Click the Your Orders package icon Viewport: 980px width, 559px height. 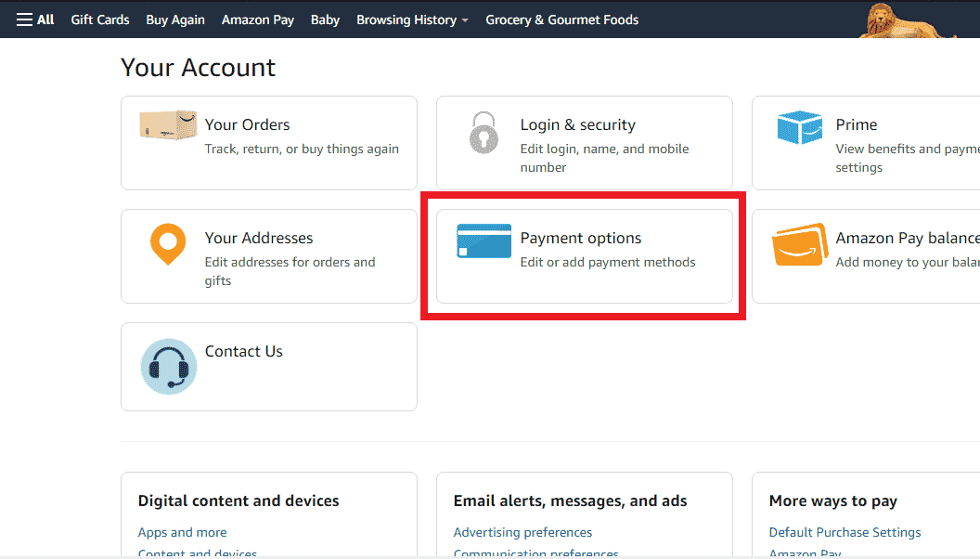click(168, 125)
